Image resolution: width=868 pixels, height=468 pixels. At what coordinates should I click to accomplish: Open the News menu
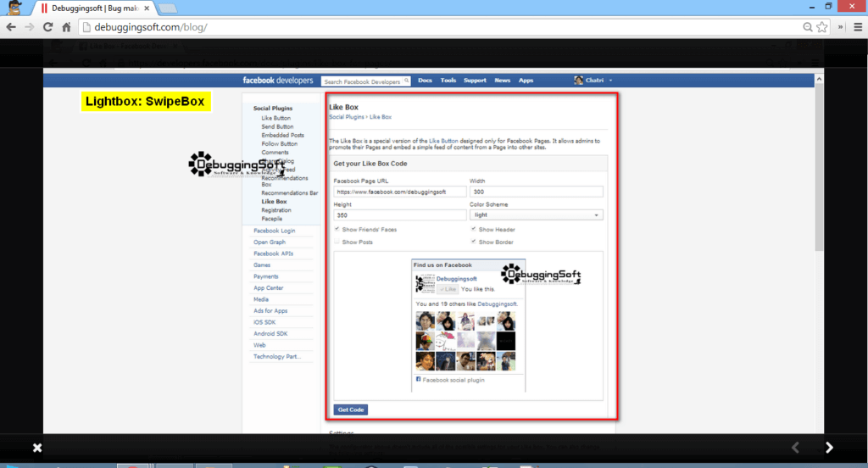[503, 81]
